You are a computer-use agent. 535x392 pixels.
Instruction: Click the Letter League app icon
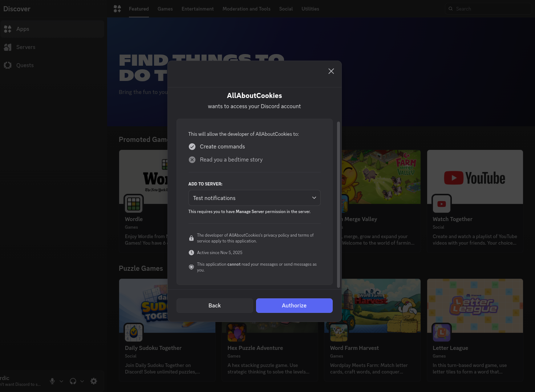pyautogui.click(x=441, y=332)
